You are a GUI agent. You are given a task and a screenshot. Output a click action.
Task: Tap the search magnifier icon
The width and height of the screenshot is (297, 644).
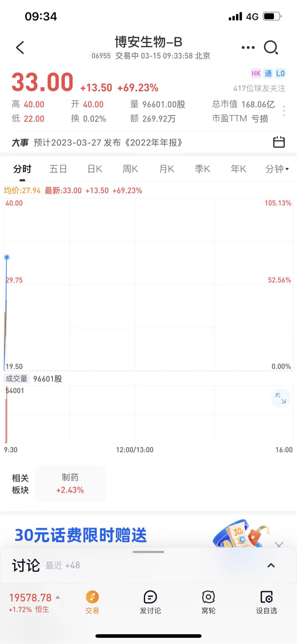tap(271, 48)
